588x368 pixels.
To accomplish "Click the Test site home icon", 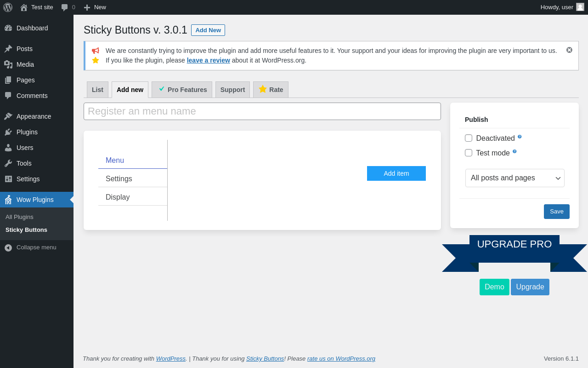I will (24, 7).
